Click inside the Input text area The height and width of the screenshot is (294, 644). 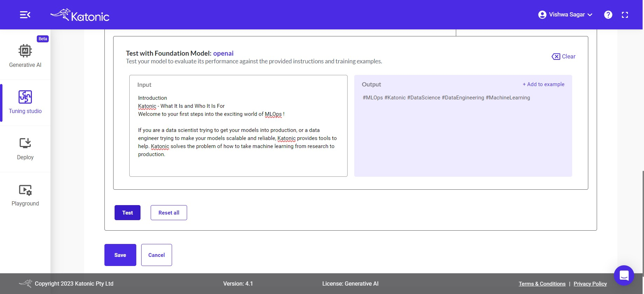[238, 126]
